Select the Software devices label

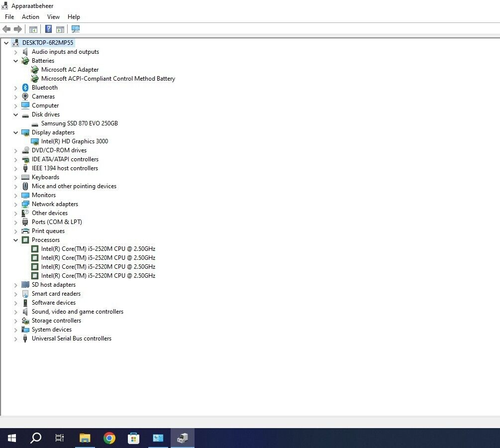(54, 303)
